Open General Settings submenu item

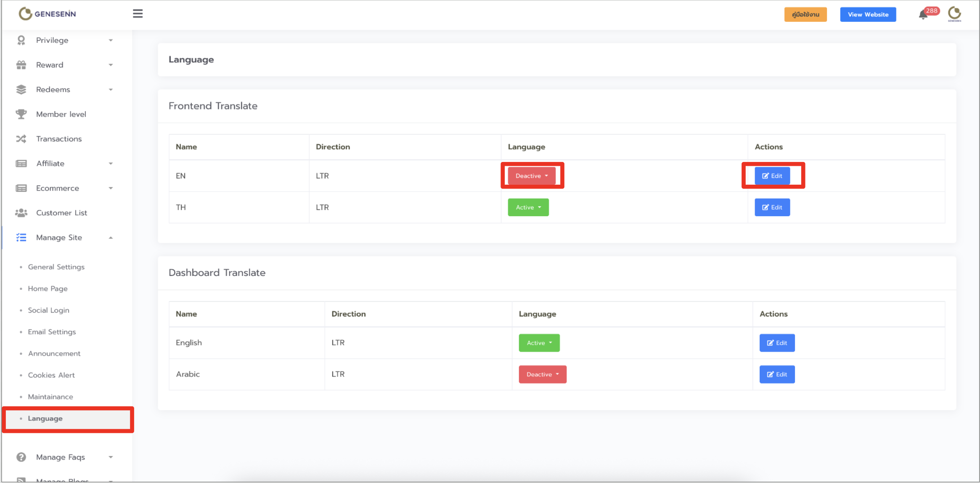[56, 267]
